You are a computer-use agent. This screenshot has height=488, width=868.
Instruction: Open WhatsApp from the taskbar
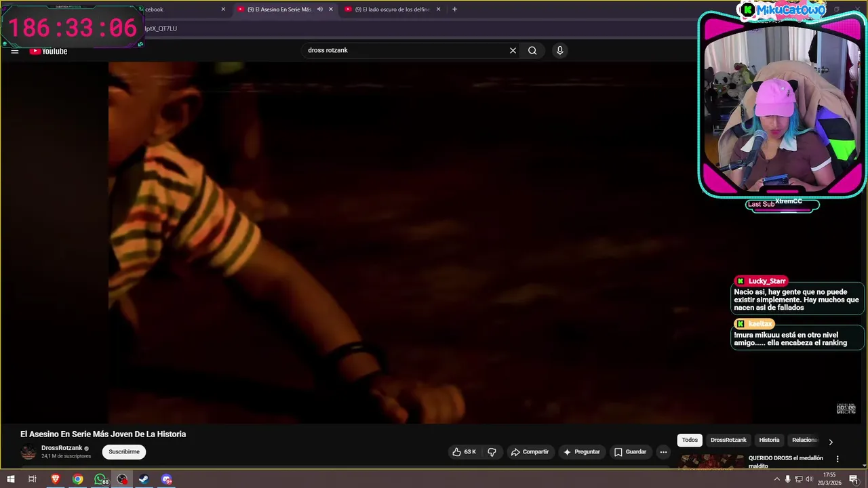(100, 479)
